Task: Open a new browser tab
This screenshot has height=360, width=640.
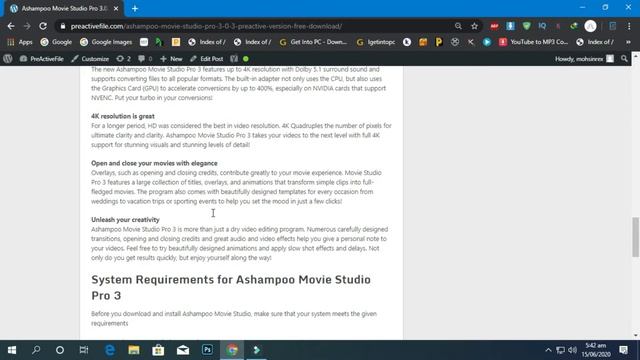Action: click(135, 9)
